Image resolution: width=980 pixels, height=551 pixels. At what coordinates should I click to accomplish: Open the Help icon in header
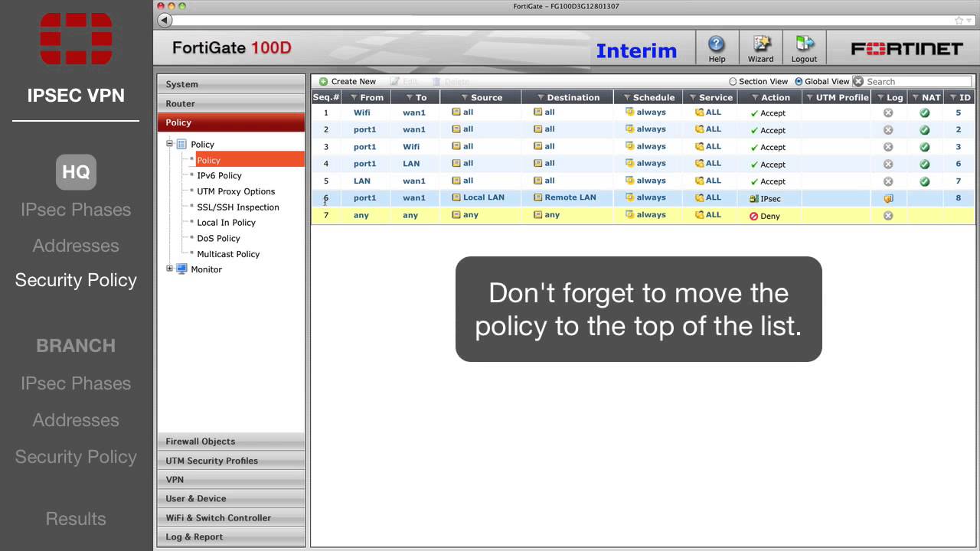pos(717,44)
